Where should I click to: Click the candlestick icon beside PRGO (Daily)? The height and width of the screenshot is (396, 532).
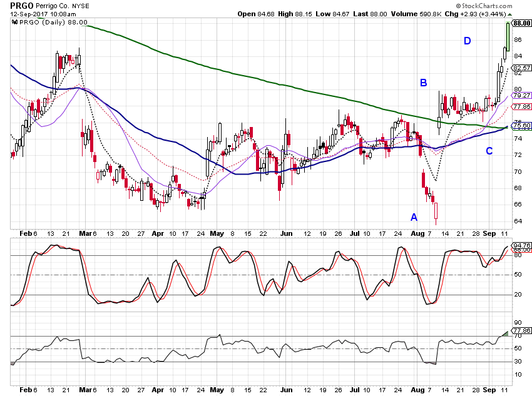click(x=14, y=22)
